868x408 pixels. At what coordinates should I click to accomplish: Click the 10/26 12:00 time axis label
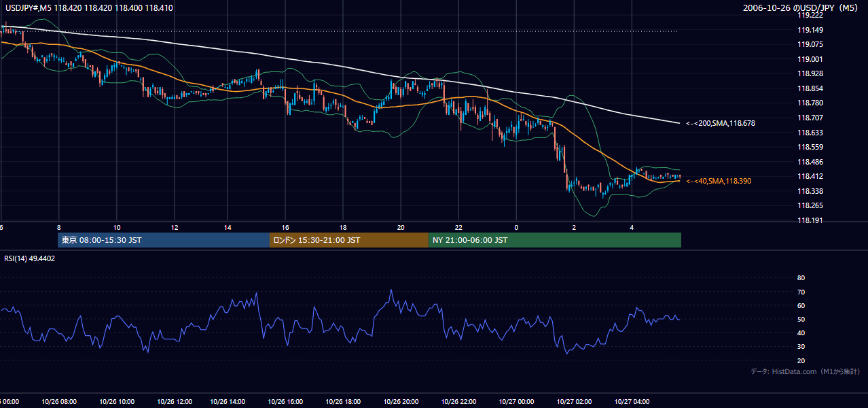174,402
